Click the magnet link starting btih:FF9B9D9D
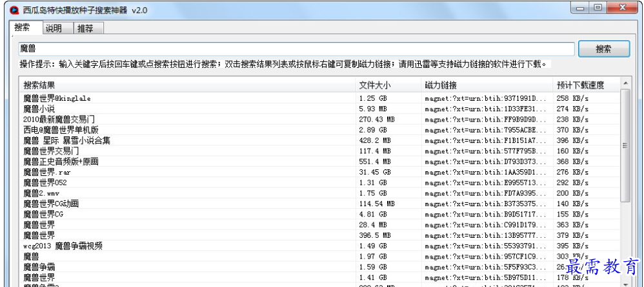The width and height of the screenshot is (644, 287). click(x=486, y=119)
